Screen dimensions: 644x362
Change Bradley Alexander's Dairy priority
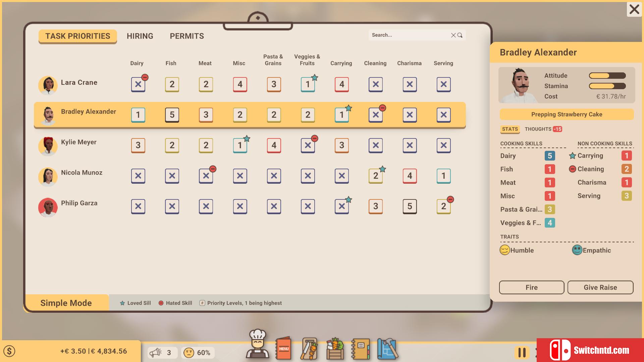coord(138,115)
